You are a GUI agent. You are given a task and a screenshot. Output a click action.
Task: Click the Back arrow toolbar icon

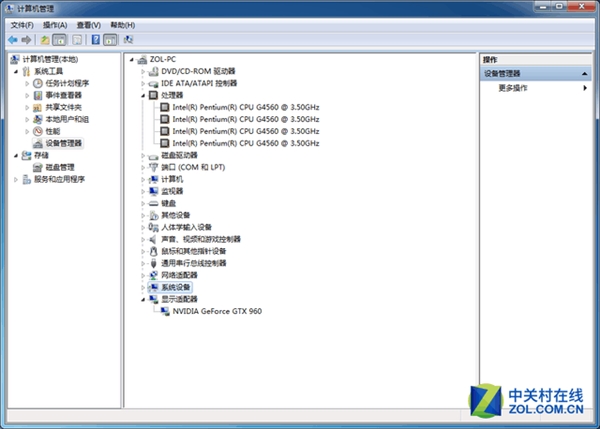pyautogui.click(x=13, y=39)
